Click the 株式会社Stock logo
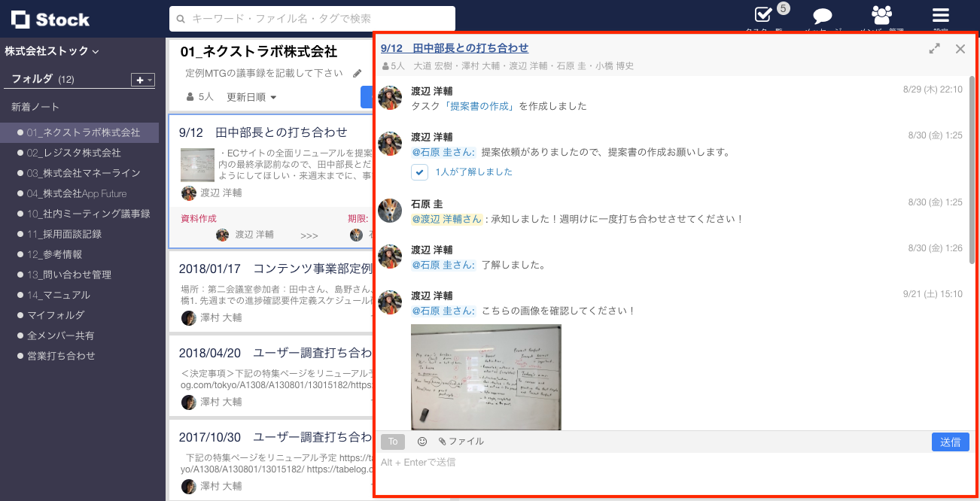Screen dimensions: 980x501 (49, 18)
